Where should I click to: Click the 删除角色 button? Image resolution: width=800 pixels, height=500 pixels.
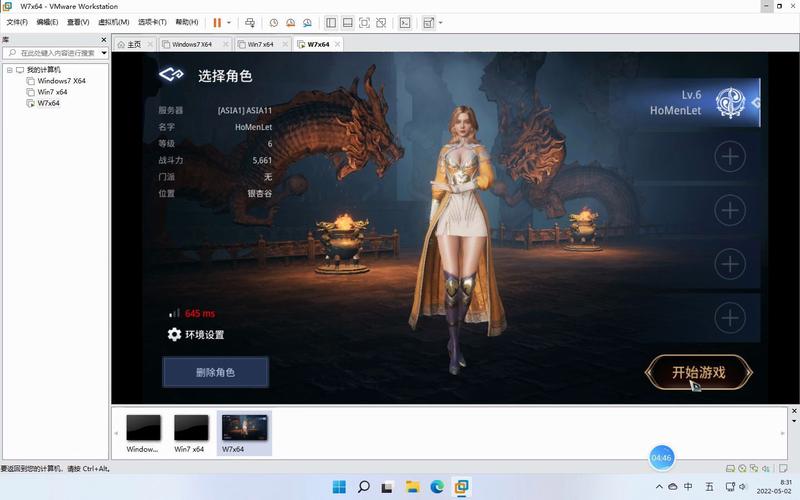tap(215, 372)
